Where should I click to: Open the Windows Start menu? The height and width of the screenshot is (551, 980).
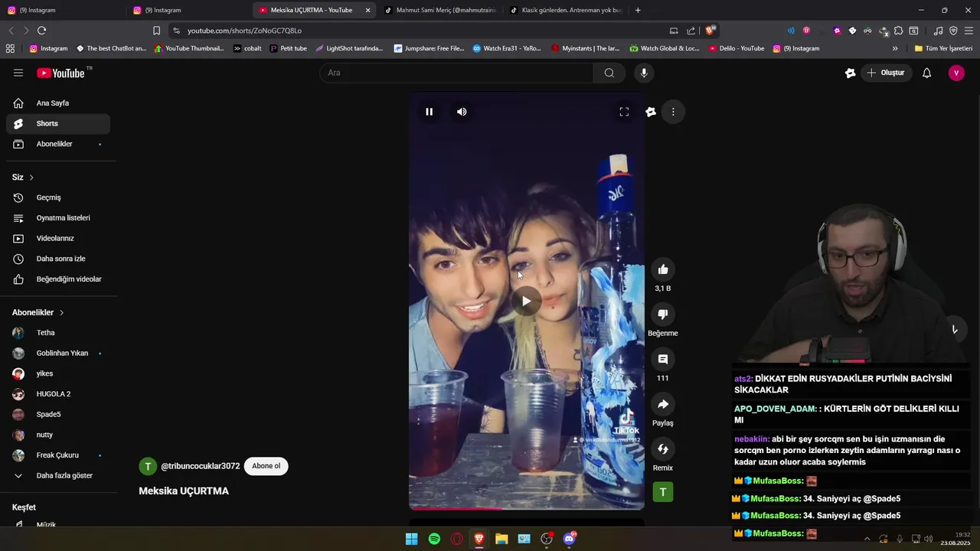411,539
